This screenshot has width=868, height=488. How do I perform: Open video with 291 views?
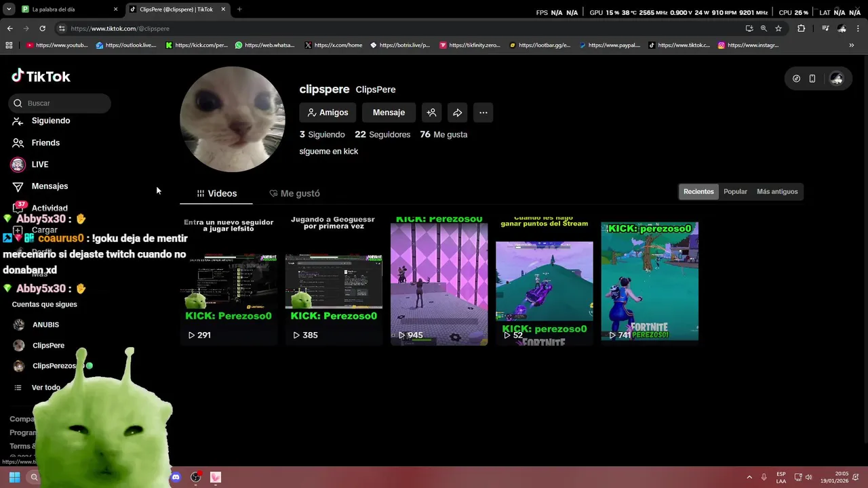pyautogui.click(x=229, y=281)
